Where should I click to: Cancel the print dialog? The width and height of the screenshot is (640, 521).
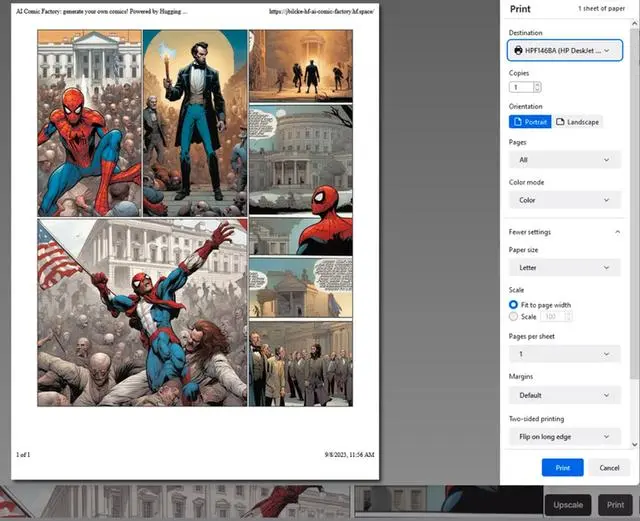point(609,467)
